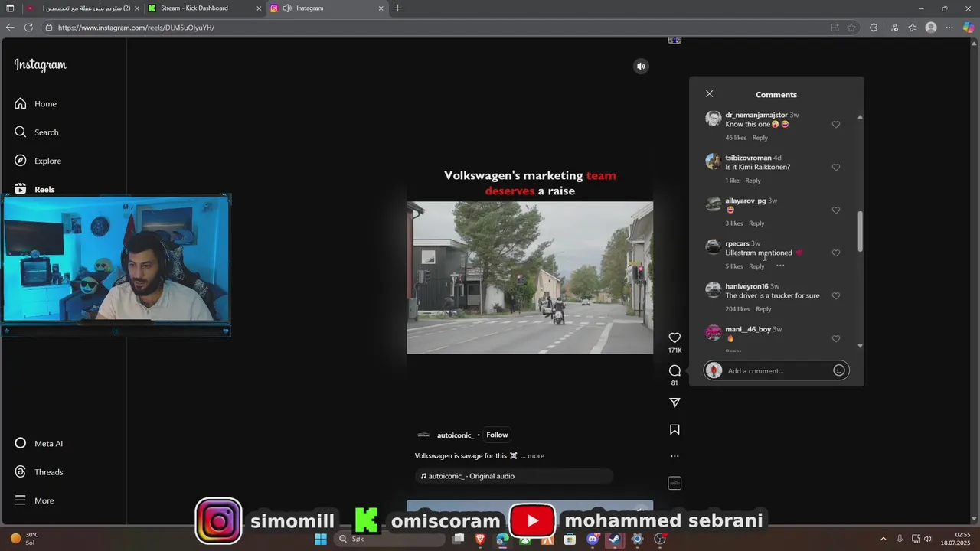This screenshot has height=551, width=980.
Task: Toggle the reel's sound with the speaker icon
Action: click(641, 66)
